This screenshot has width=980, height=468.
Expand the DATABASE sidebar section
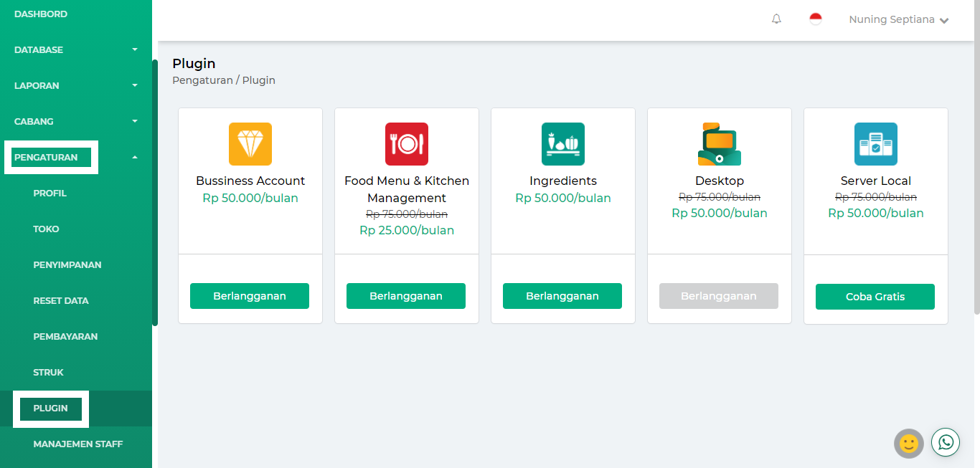[x=76, y=49]
